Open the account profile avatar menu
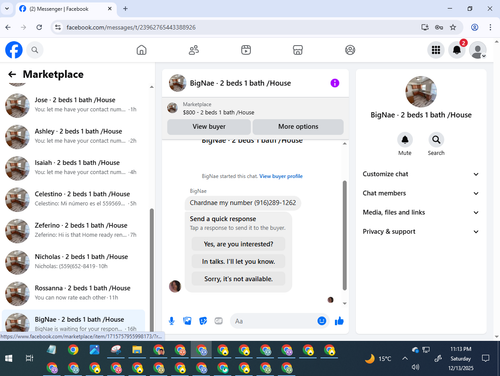This screenshot has width=500, height=376. coord(478,50)
